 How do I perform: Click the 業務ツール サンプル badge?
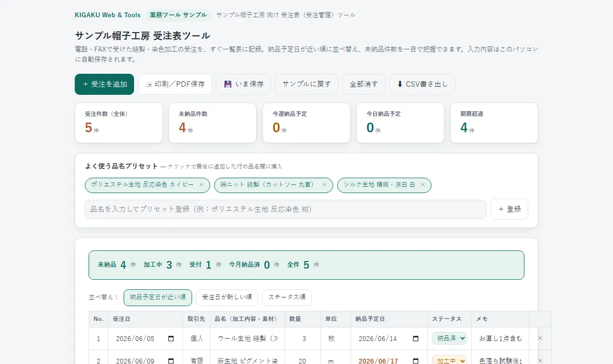click(178, 15)
